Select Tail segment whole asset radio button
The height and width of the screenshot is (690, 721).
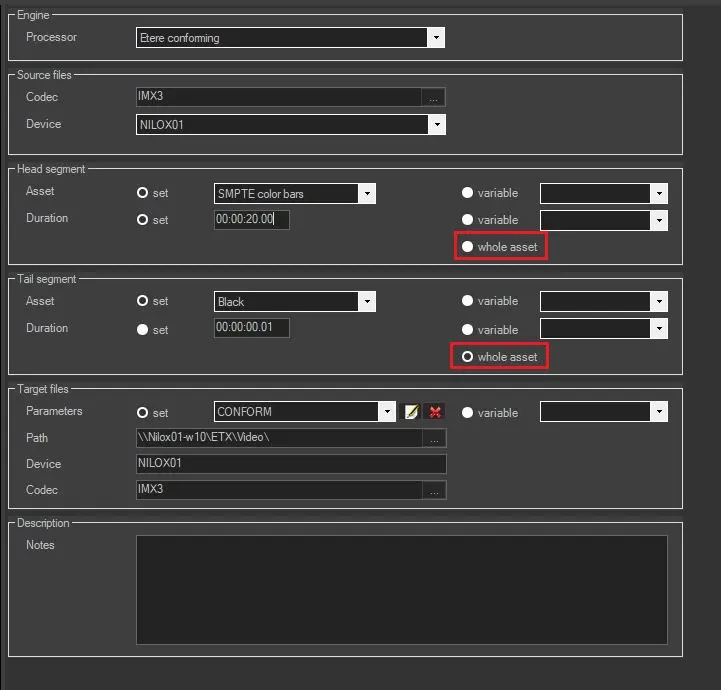467,357
